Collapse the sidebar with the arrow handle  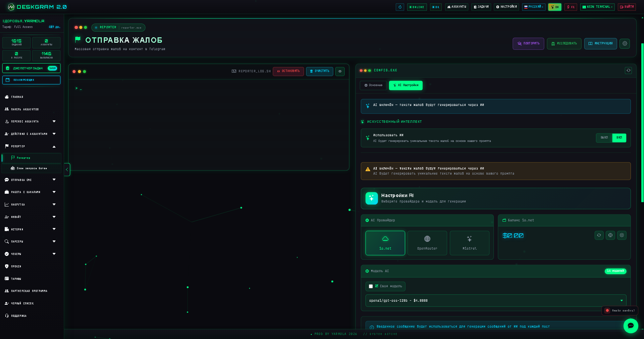[67, 169]
